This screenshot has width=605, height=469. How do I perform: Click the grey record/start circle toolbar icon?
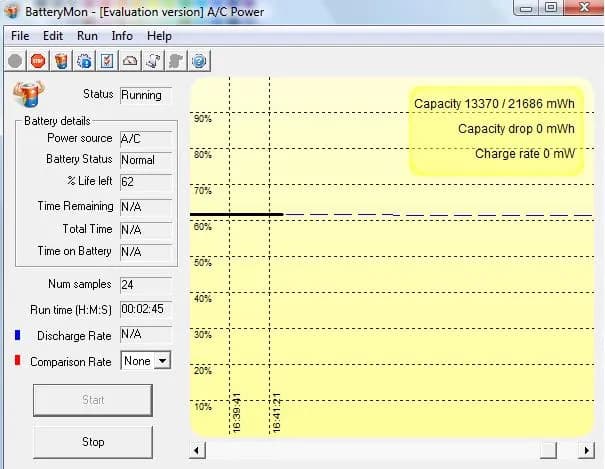coord(15,61)
